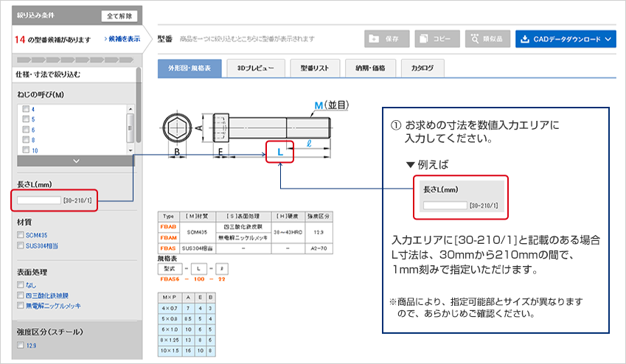Click thread list scroll-down arrow

[x=131, y=151]
